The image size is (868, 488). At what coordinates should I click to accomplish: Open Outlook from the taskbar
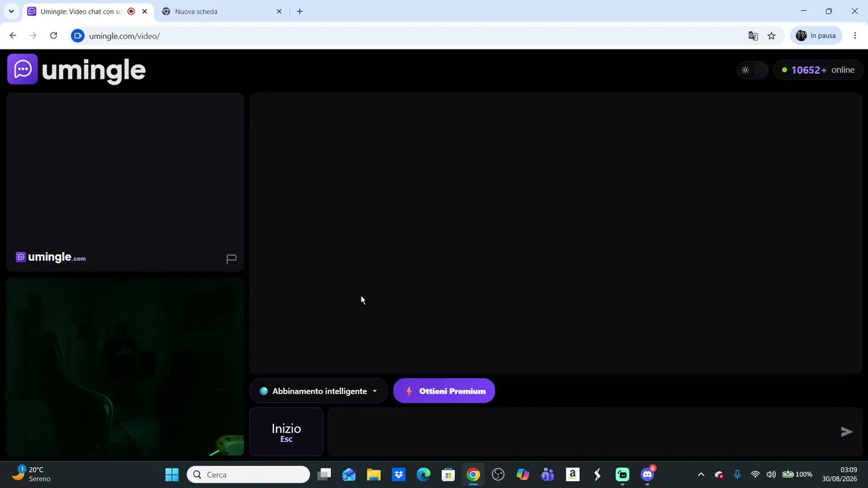point(349,474)
